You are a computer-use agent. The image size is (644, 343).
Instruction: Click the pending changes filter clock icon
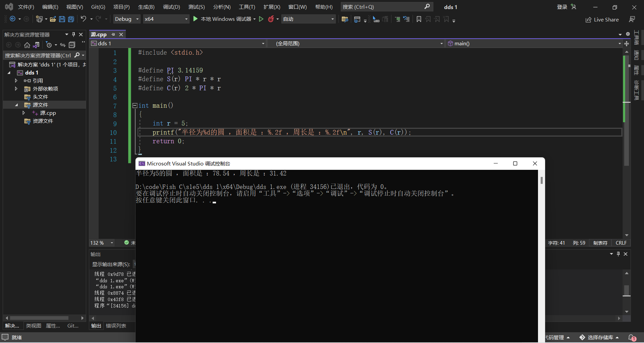tap(49, 45)
